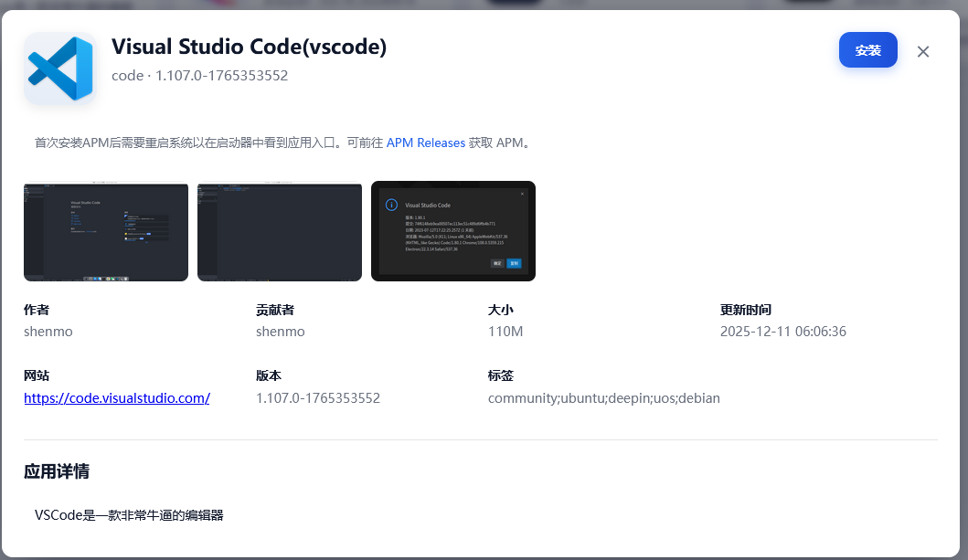The height and width of the screenshot is (560, 968).
Task: Select the package line code · 1.107.0-1765353552
Action: pos(200,76)
